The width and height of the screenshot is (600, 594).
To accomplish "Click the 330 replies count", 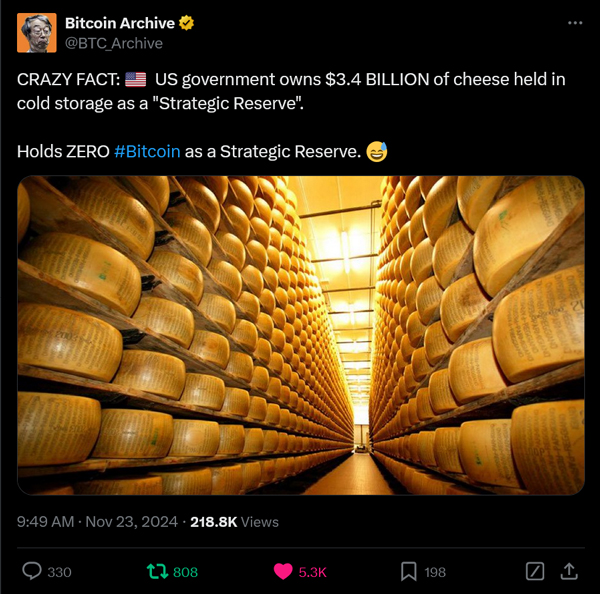I will click(x=59, y=572).
